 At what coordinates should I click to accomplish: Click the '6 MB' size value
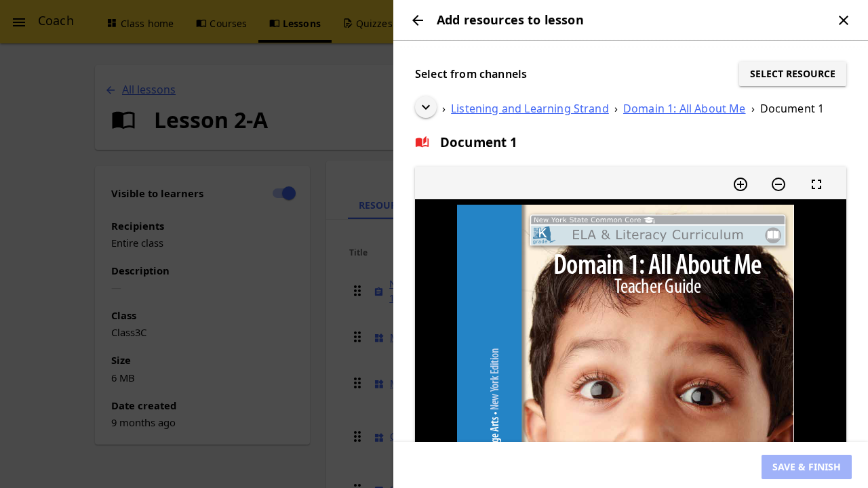tap(123, 378)
